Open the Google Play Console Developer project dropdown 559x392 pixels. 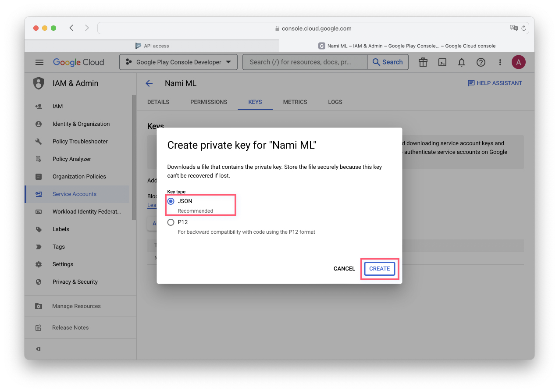click(x=178, y=62)
